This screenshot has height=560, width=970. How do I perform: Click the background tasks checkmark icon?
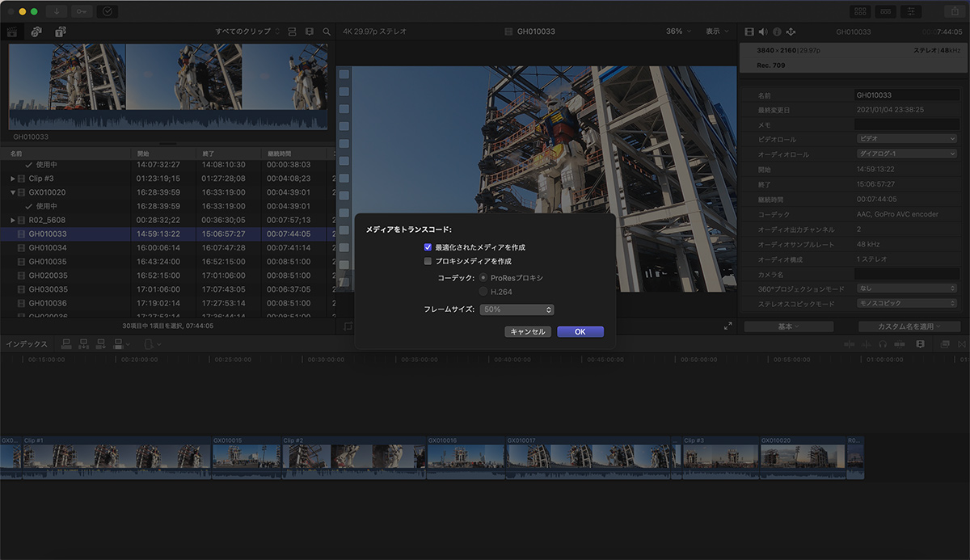107,11
